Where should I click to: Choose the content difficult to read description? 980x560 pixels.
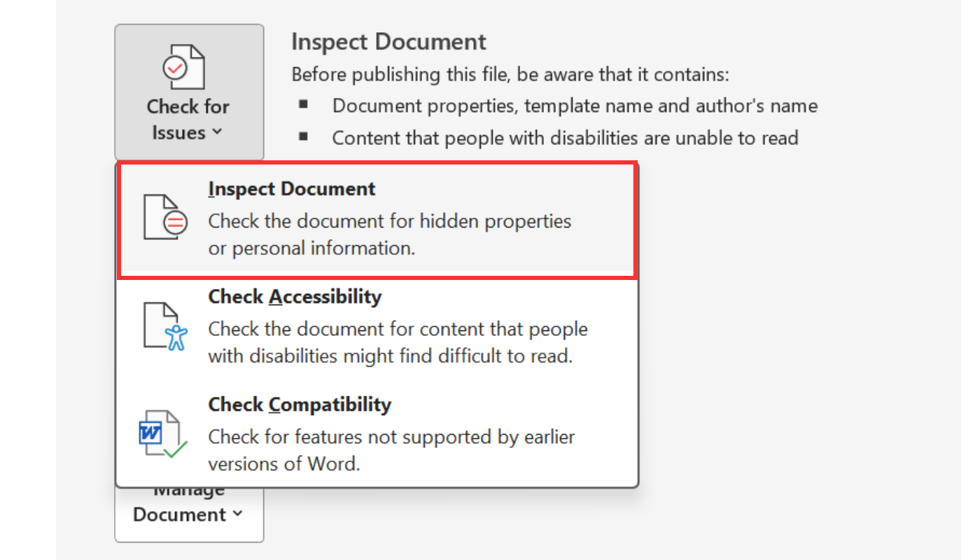click(x=398, y=342)
